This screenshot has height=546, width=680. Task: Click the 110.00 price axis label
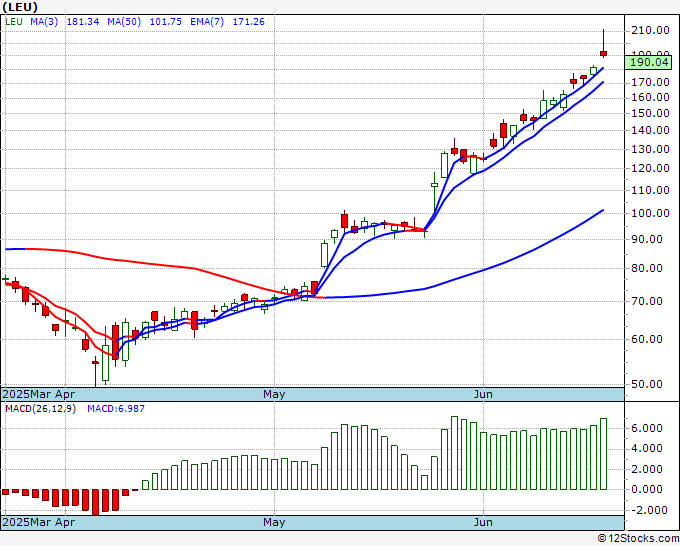point(650,190)
